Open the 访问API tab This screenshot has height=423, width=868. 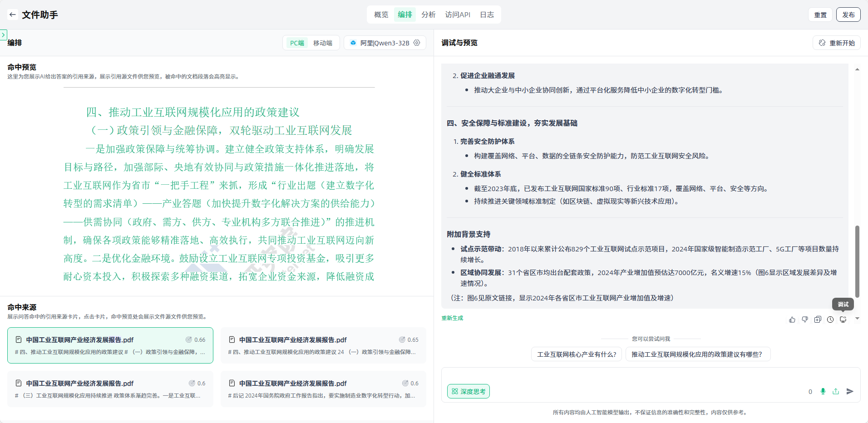pos(458,15)
